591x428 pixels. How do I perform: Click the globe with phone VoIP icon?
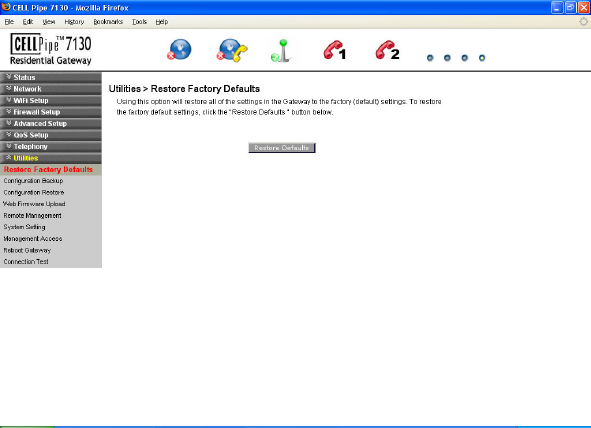(x=232, y=50)
